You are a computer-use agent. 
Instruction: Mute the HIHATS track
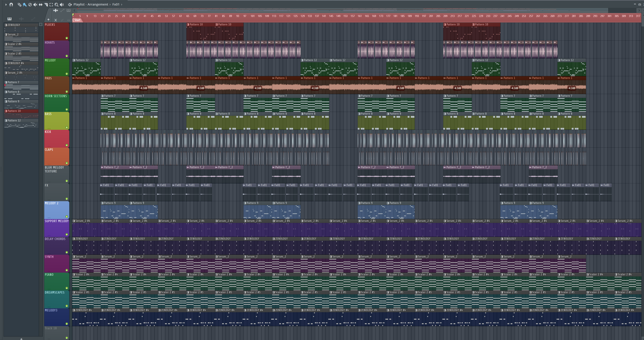pos(67,56)
